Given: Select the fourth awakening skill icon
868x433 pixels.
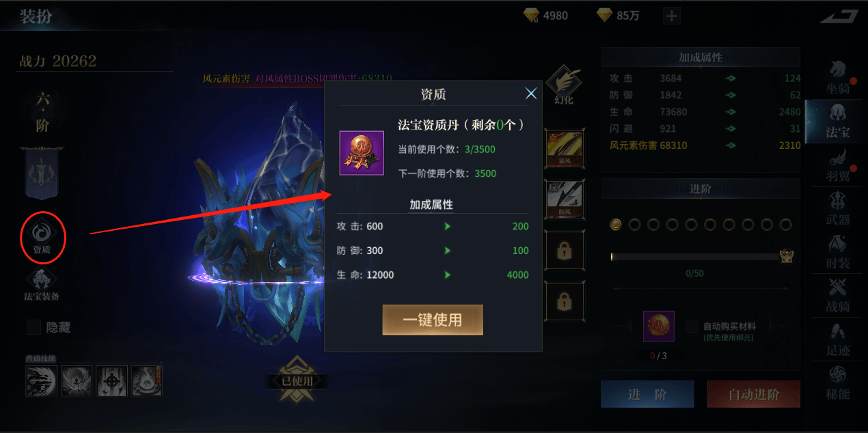Looking at the screenshot, I should [146, 380].
